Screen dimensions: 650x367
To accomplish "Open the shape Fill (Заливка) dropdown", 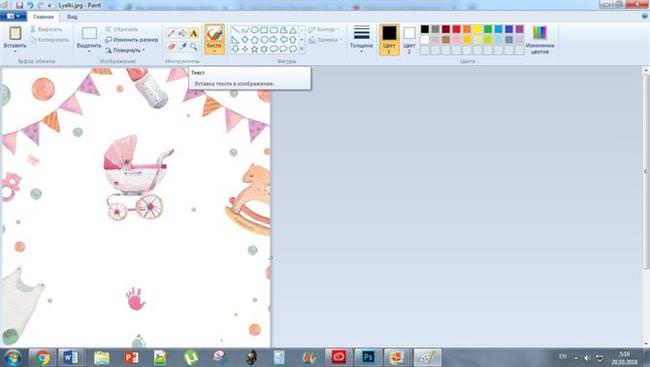I will click(x=325, y=40).
